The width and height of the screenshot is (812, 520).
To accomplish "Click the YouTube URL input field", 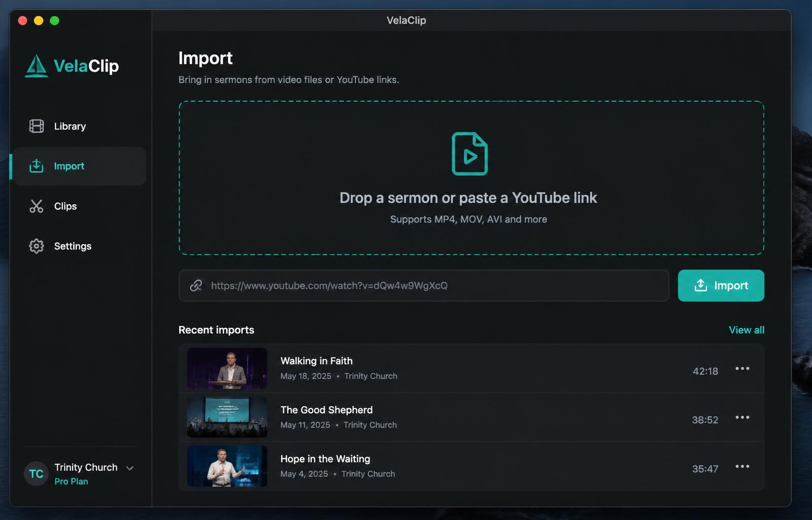I will tap(424, 285).
